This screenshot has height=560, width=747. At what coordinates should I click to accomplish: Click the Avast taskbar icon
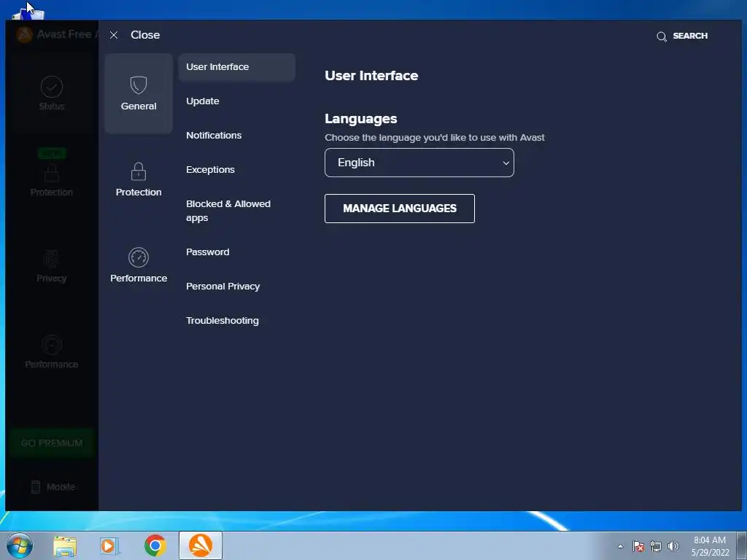point(201,545)
